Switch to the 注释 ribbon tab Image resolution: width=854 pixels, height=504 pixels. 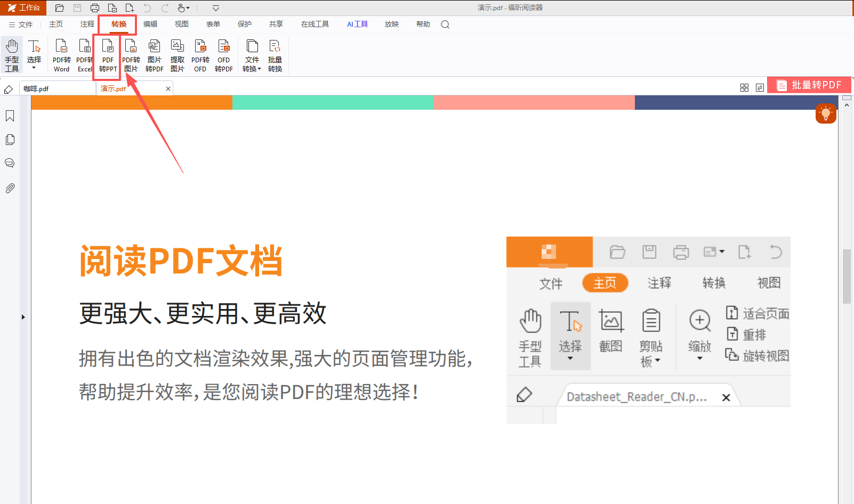(x=87, y=25)
